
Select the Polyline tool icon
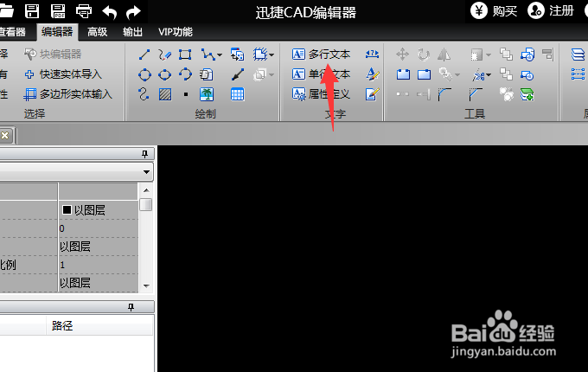[x=208, y=55]
